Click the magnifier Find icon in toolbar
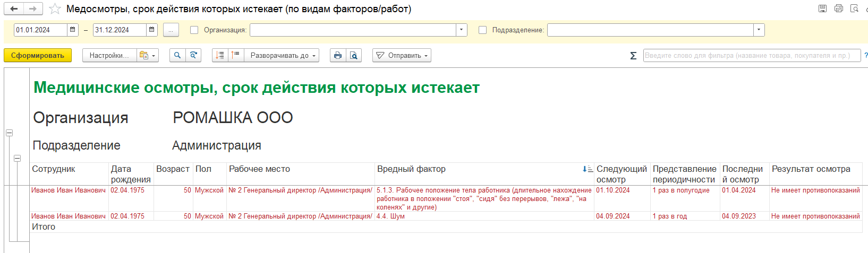This screenshot has width=868, height=253. coord(177,55)
